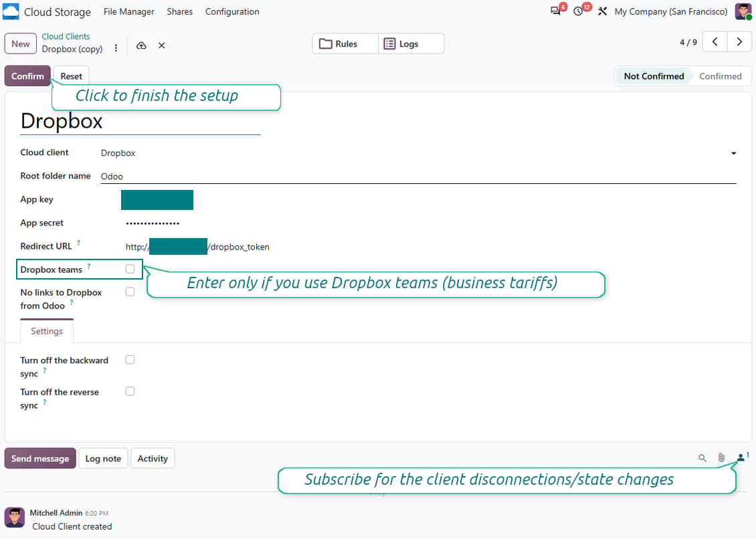Select the Not Confirmed status
The image size is (756, 539).
coord(654,76)
